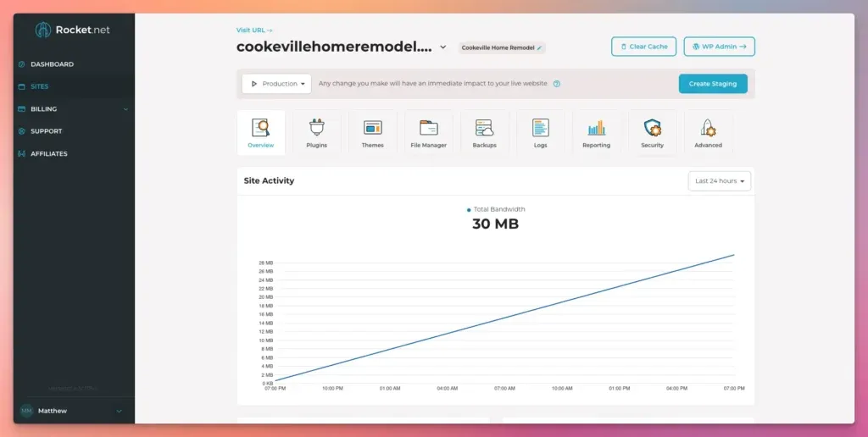This screenshot has height=437, width=868.
Task: Click the Create Staging button
Action: tap(712, 84)
